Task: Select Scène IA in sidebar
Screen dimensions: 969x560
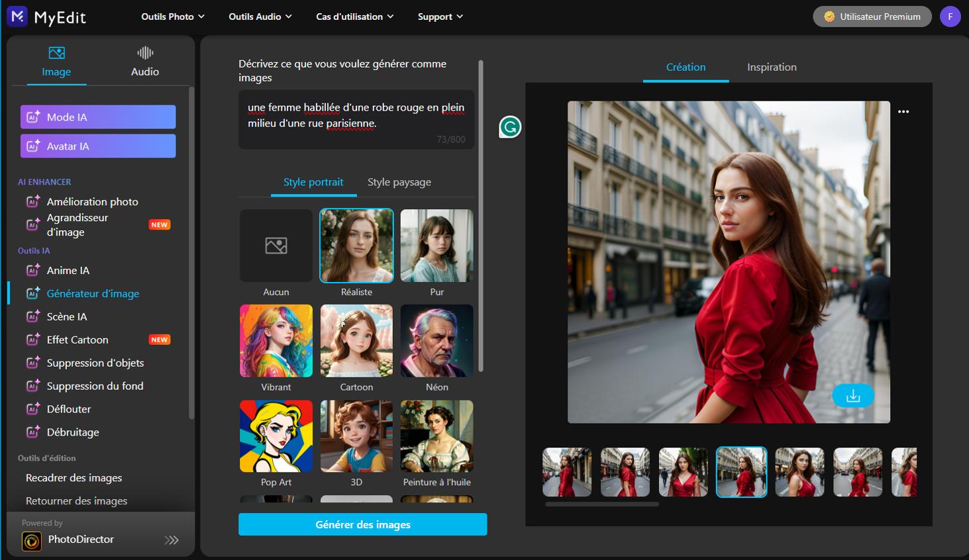Action: point(67,316)
